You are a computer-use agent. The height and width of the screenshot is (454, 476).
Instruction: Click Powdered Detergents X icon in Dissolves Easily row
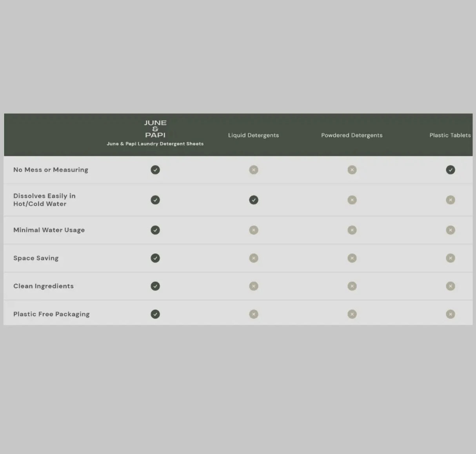(x=352, y=200)
